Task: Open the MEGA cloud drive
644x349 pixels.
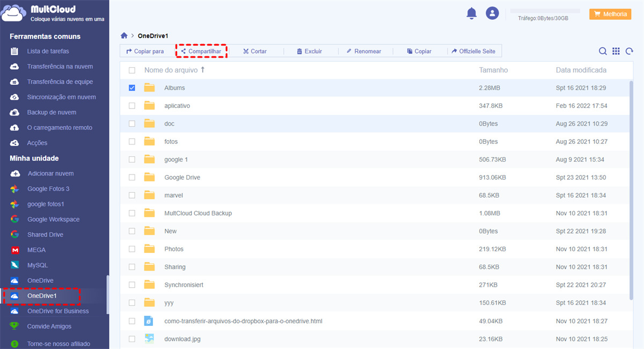Action: click(x=36, y=250)
